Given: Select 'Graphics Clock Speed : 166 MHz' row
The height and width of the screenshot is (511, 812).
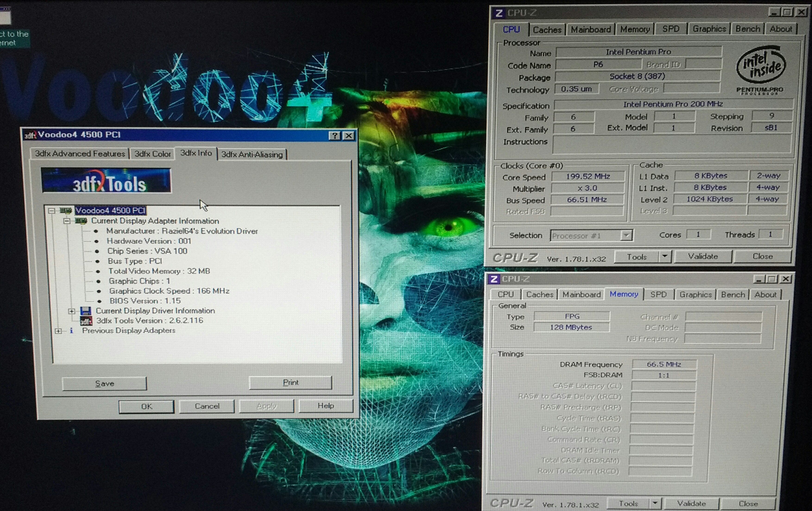Looking at the screenshot, I should pos(169,291).
